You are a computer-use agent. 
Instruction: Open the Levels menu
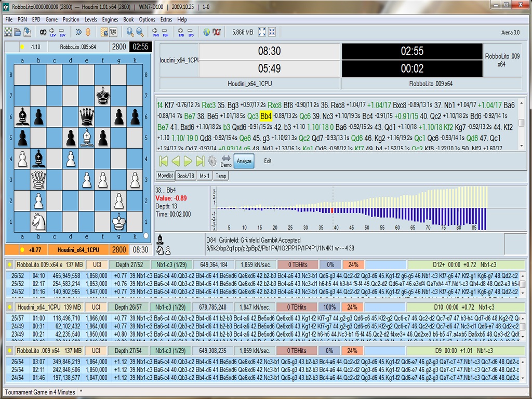[x=90, y=19]
